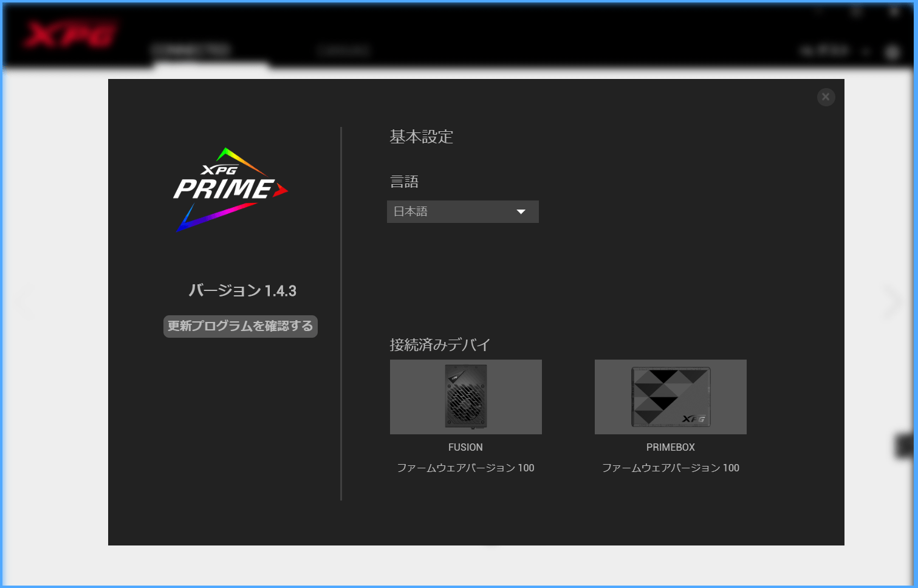Click the 言語 label
Screen dimensions: 918x588
coord(404,182)
